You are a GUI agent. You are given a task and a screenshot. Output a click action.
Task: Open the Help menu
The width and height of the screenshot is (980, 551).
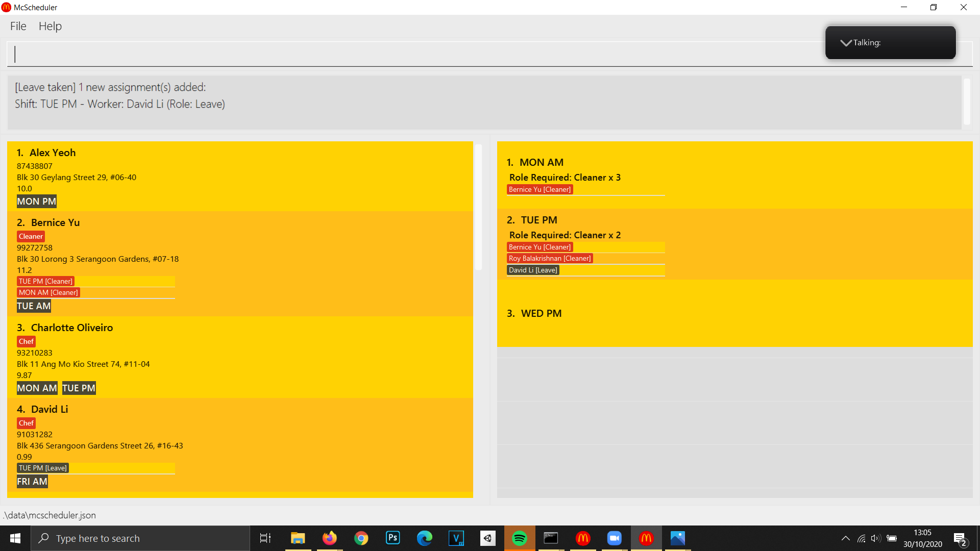50,26
